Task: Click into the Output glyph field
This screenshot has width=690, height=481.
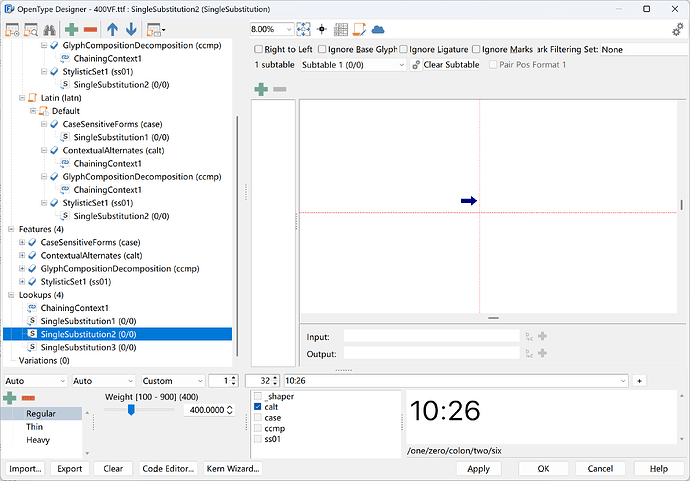Action: [x=431, y=353]
